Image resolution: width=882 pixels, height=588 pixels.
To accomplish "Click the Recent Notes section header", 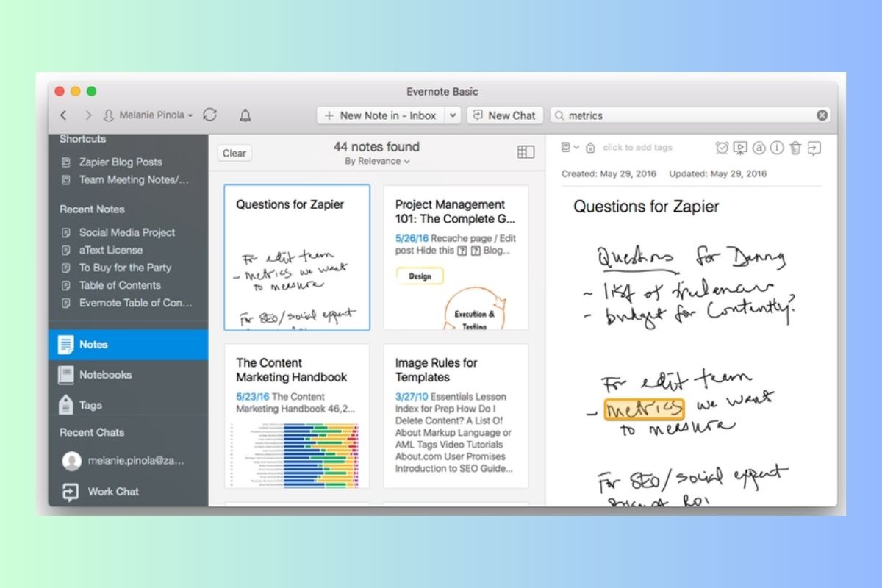I will [x=92, y=209].
